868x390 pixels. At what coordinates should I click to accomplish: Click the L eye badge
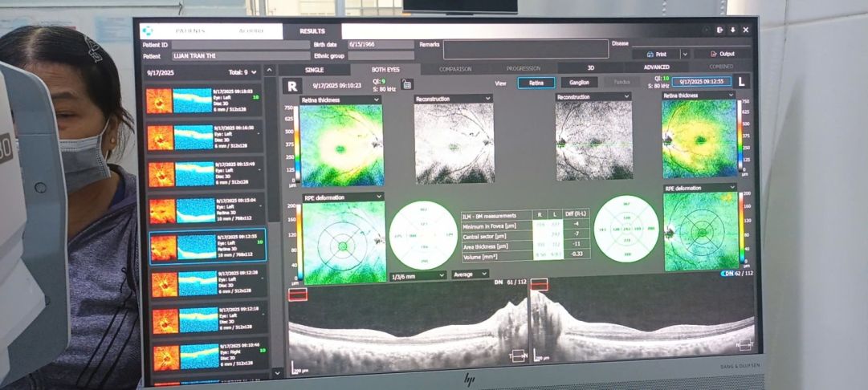(742, 81)
